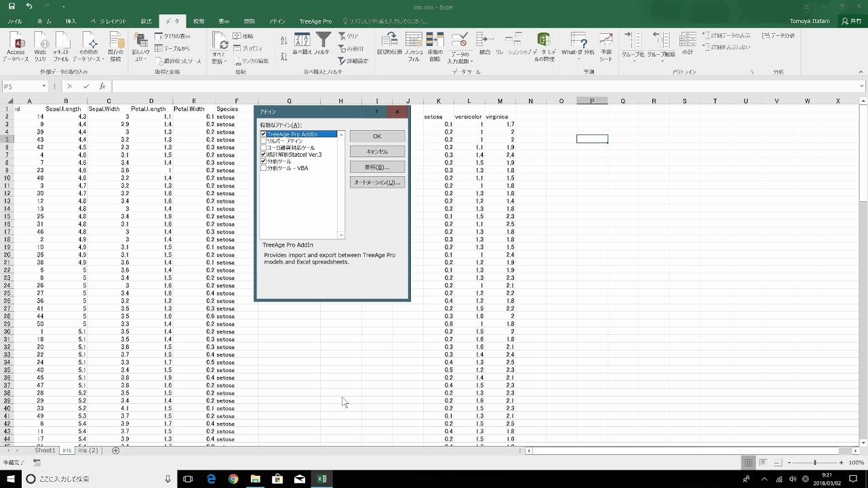Image resolution: width=868 pixels, height=488 pixels.
Task: Click Automation (オートメーション(U)...) button
Action: click(x=377, y=182)
